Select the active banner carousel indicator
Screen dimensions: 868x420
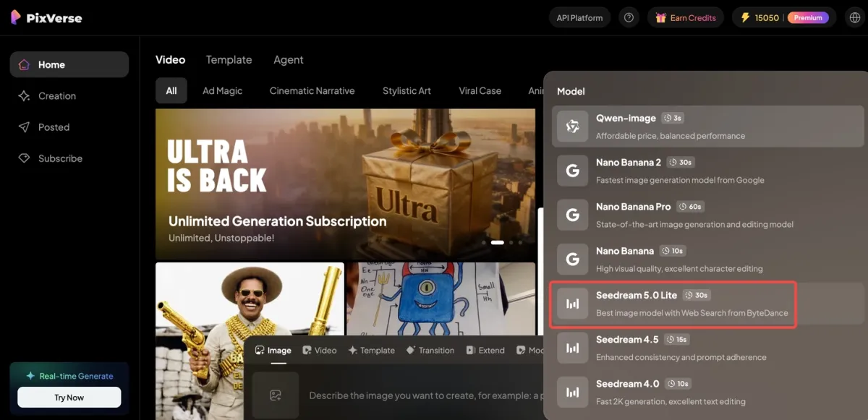497,243
